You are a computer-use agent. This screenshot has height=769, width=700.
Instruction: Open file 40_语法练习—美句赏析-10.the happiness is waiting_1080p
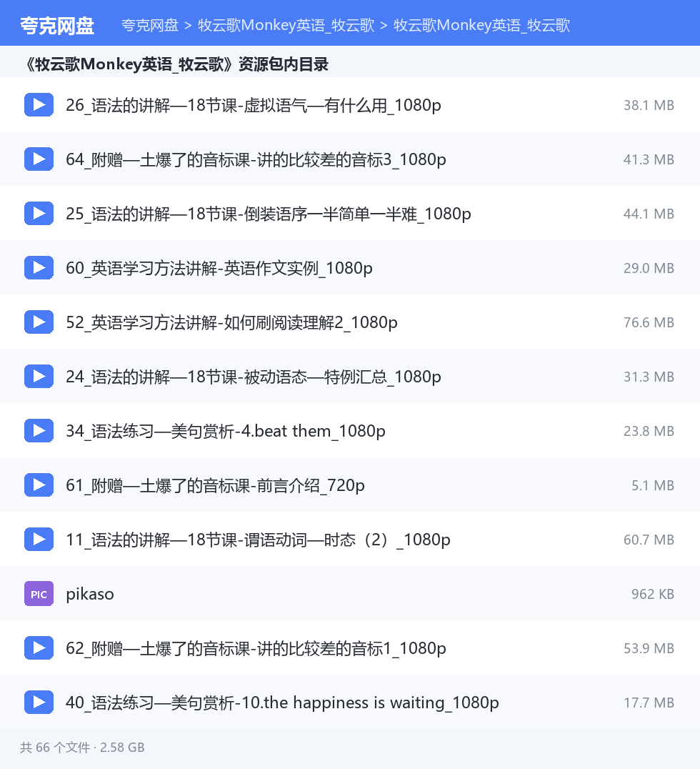pyautogui.click(x=282, y=703)
